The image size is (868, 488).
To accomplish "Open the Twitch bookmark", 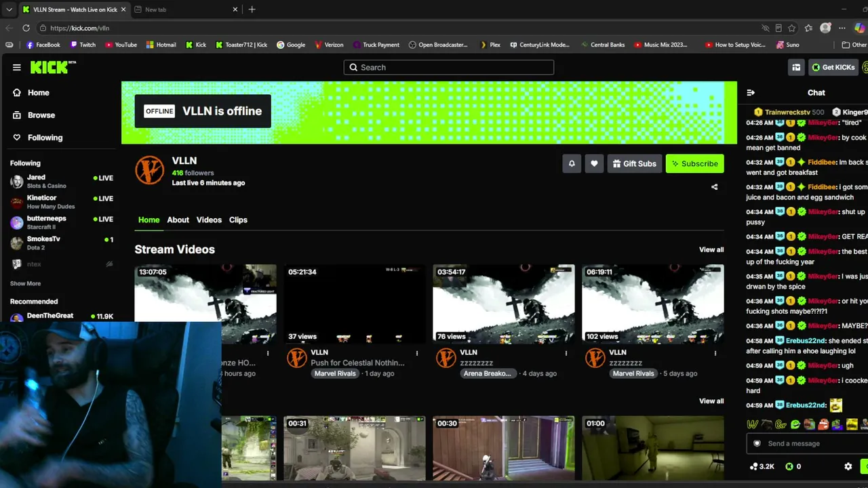I will pyautogui.click(x=81, y=45).
